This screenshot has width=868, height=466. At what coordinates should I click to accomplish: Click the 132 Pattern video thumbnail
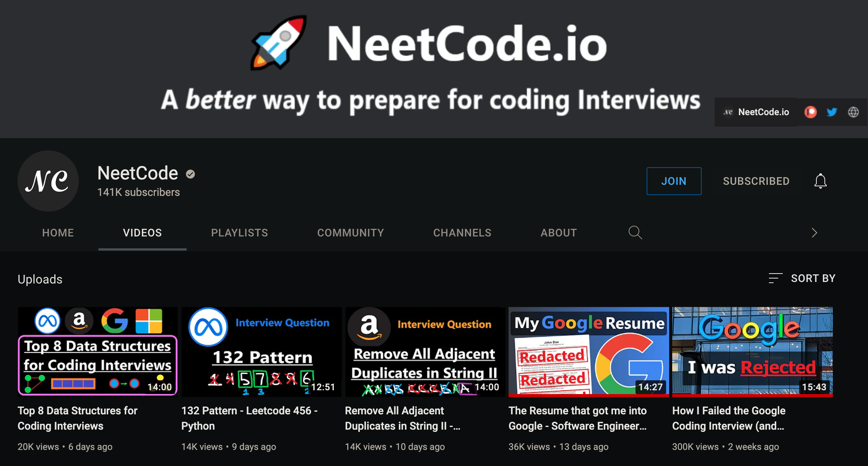[x=261, y=352]
